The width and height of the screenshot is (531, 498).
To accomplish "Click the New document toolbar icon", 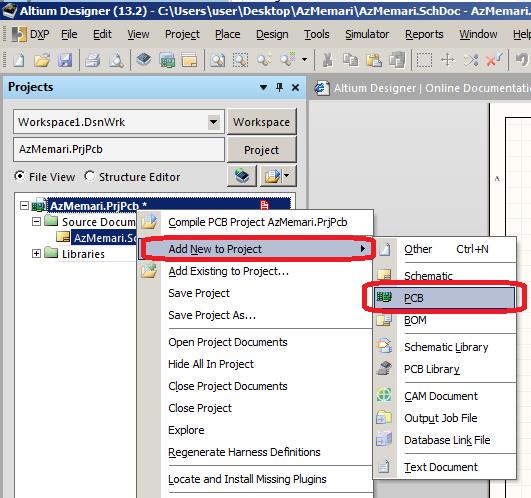I will (19, 60).
